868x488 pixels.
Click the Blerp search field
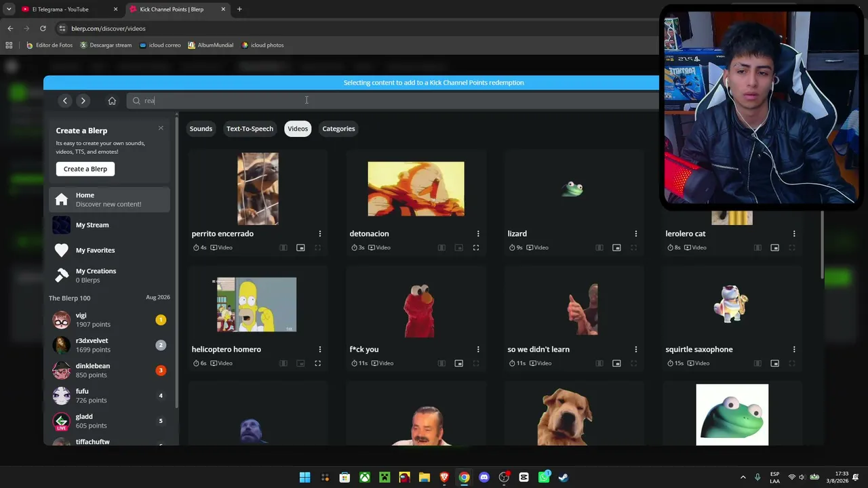[x=393, y=101]
